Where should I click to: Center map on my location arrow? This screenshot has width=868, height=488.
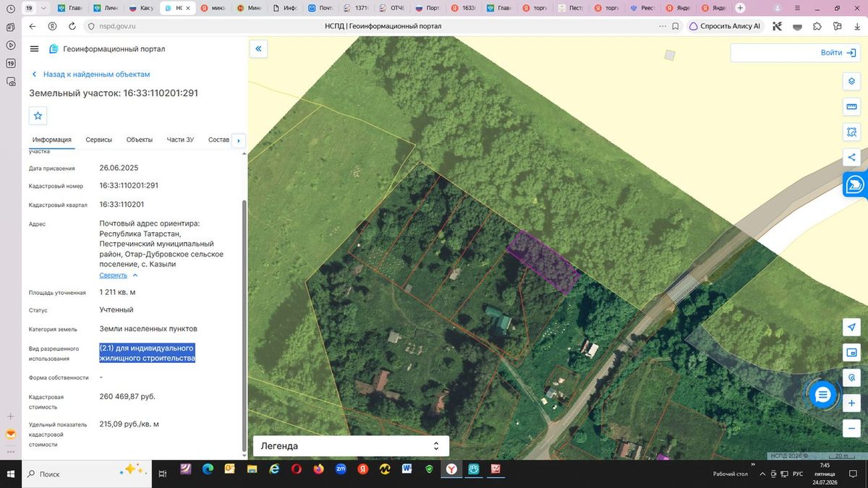[851, 328]
